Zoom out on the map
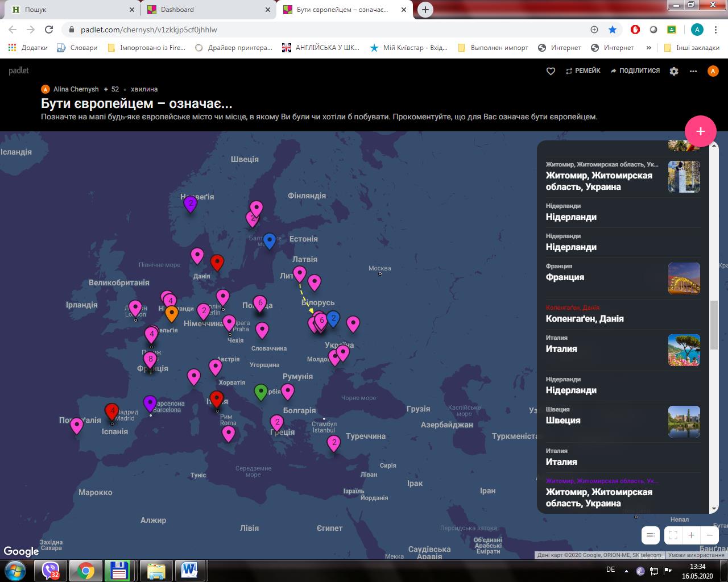The image size is (728, 582). (x=710, y=535)
